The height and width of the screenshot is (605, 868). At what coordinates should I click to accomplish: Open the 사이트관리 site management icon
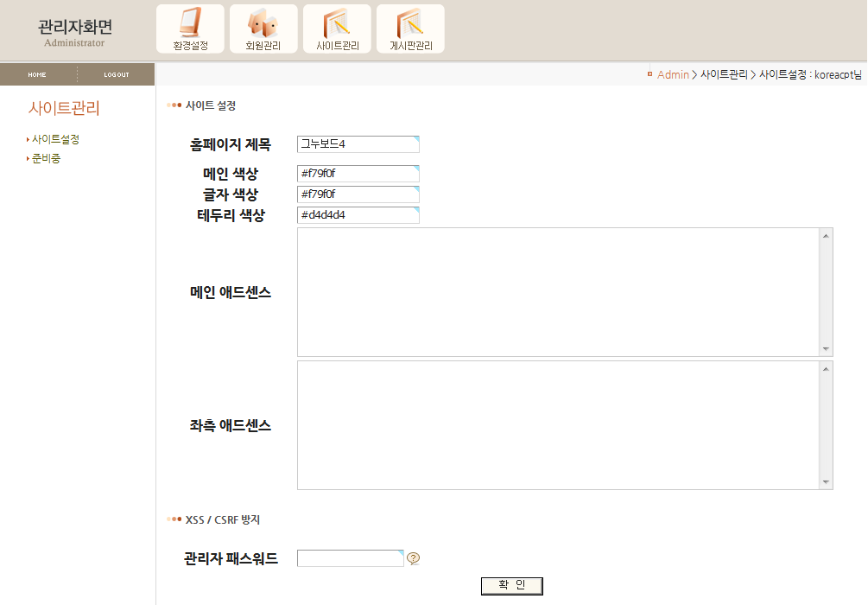337,29
